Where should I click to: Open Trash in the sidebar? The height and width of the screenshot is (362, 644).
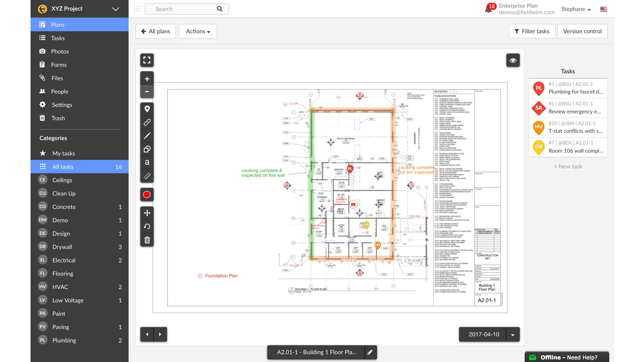[79, 118]
